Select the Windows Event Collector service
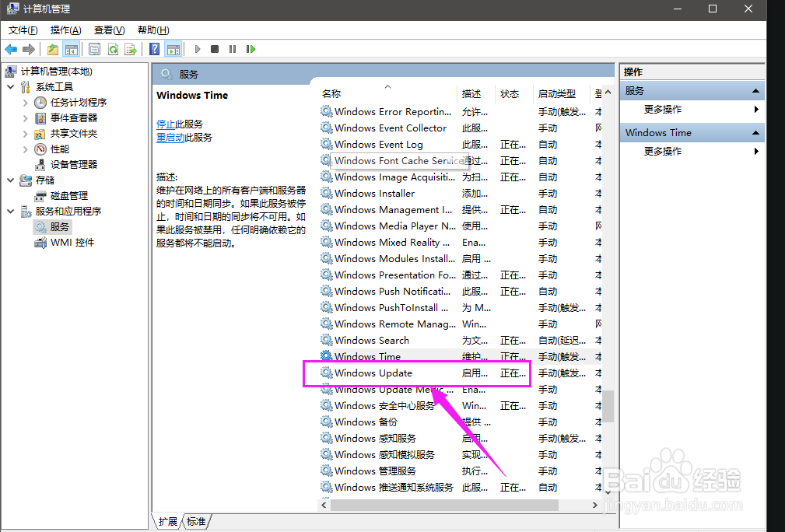 (x=461, y=128)
